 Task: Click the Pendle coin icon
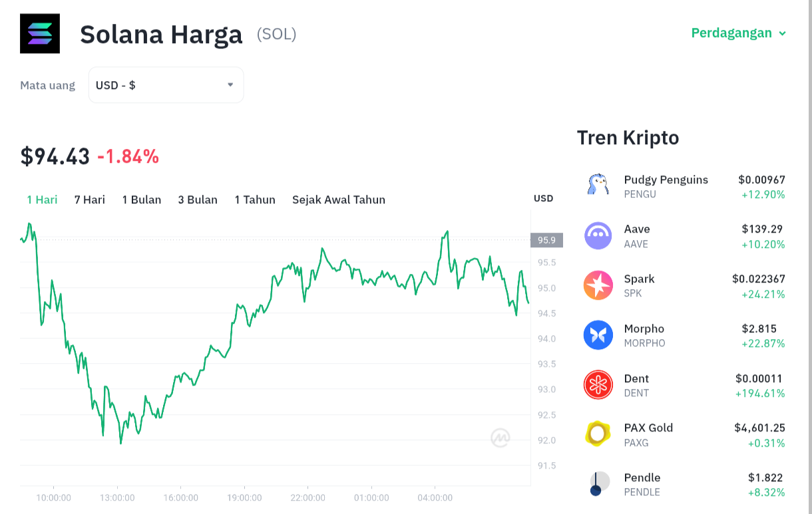598,483
